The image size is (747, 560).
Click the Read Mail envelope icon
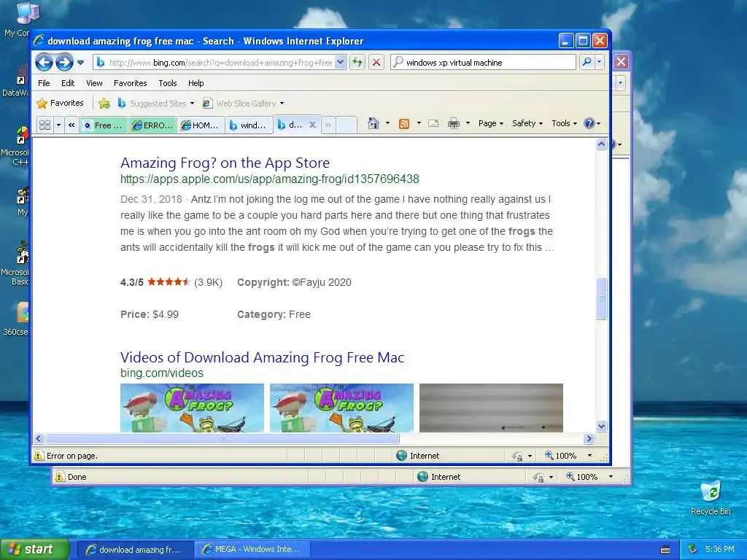pyautogui.click(x=433, y=123)
